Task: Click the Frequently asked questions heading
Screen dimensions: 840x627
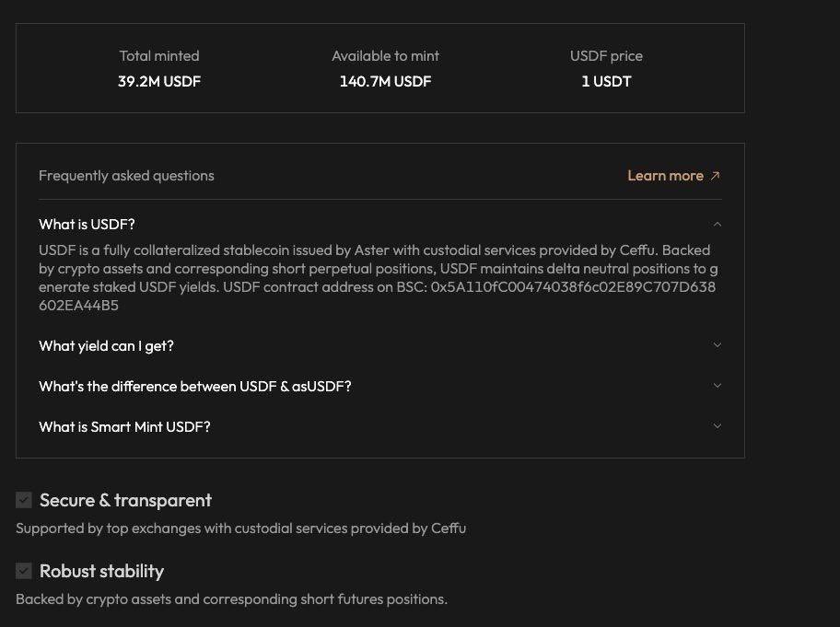Action: click(125, 175)
